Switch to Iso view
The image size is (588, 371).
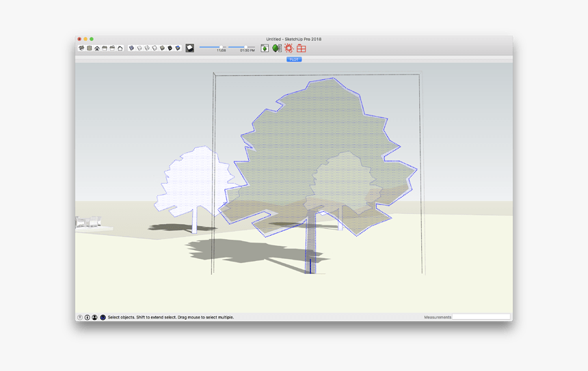coord(81,49)
